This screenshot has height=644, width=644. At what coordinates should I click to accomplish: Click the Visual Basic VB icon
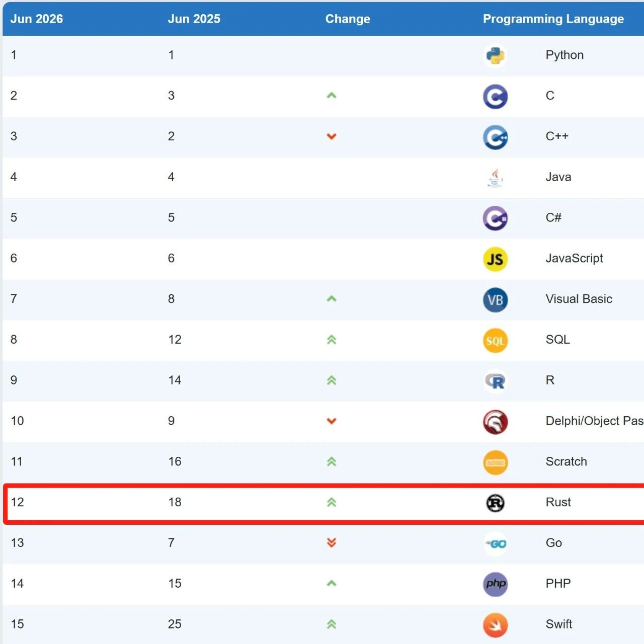tap(495, 300)
